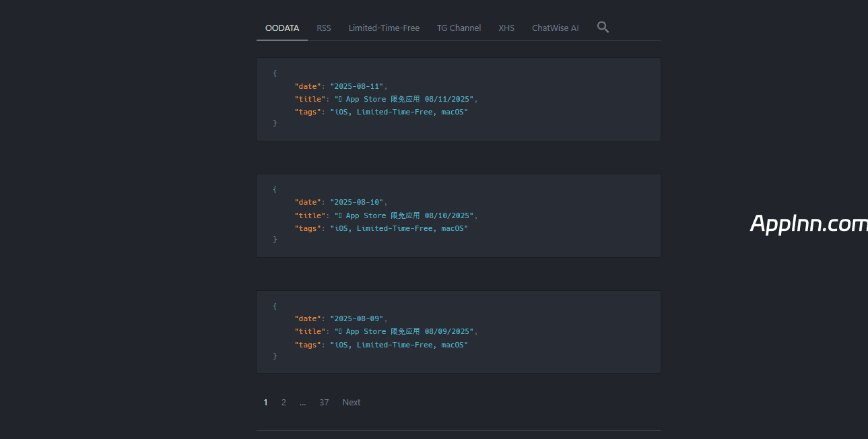Open the ChatWise AI navigation item
Screen dimensions: 868x439
(x=556, y=28)
